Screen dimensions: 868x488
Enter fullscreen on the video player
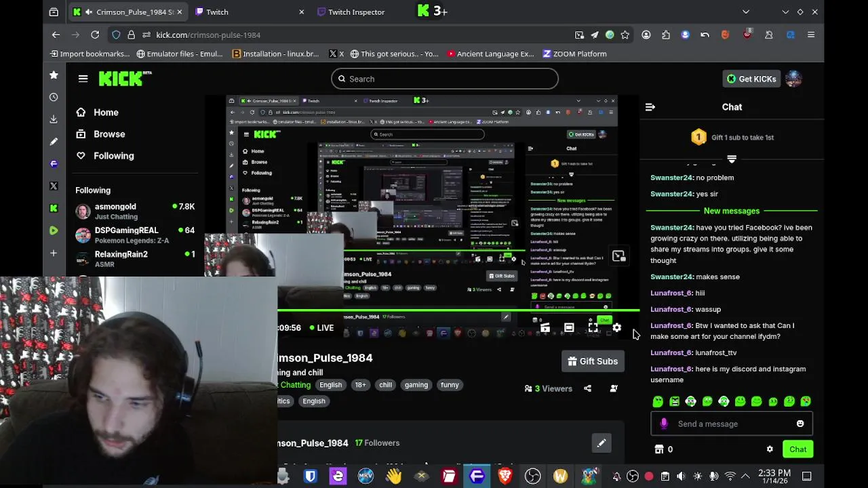pos(593,328)
